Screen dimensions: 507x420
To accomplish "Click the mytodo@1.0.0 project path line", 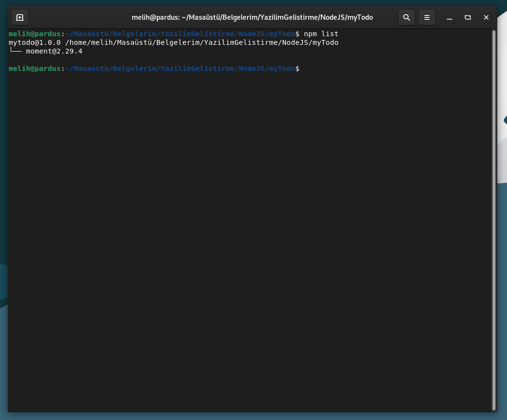I will pyautogui.click(x=173, y=42).
